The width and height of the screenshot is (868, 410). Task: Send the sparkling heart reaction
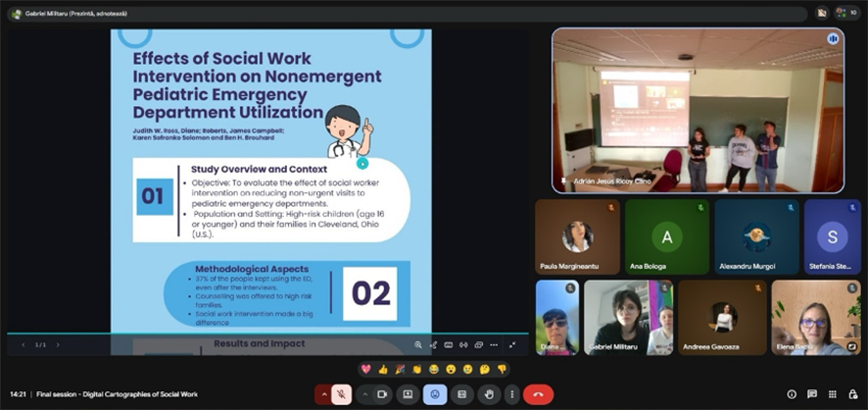point(365,369)
